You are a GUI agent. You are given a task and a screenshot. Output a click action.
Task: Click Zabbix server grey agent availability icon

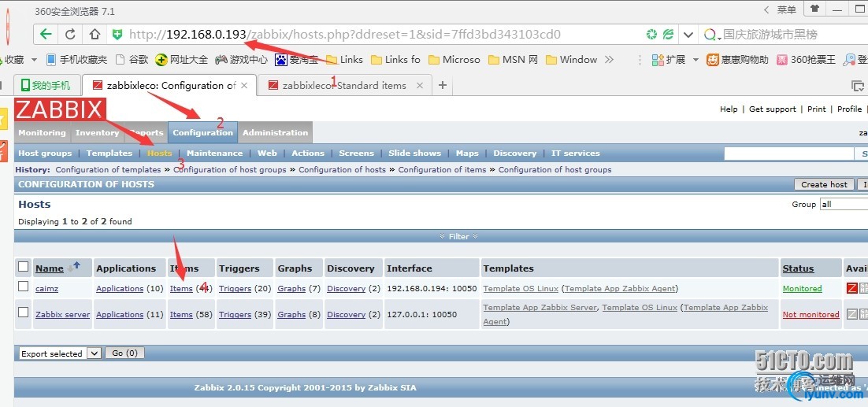pos(852,314)
